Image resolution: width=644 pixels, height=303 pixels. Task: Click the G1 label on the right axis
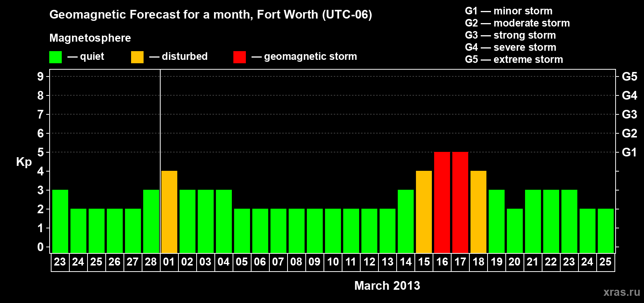[629, 152]
